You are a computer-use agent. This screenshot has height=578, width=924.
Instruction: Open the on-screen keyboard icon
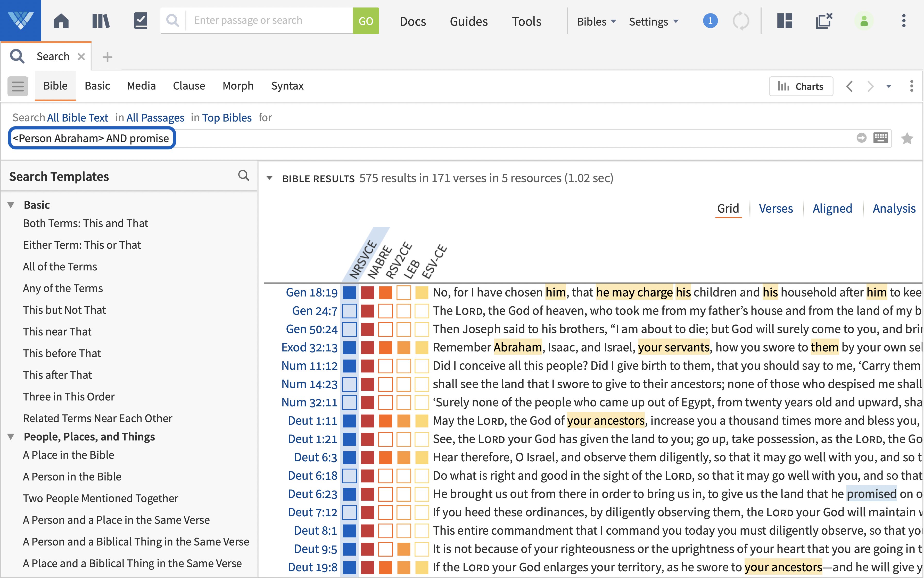880,138
